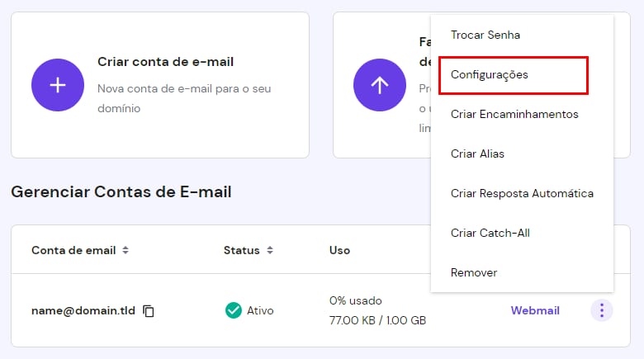This screenshot has width=644, height=359.
Task: Pick Criar Resposta Automática from the menu
Action: 522,193
